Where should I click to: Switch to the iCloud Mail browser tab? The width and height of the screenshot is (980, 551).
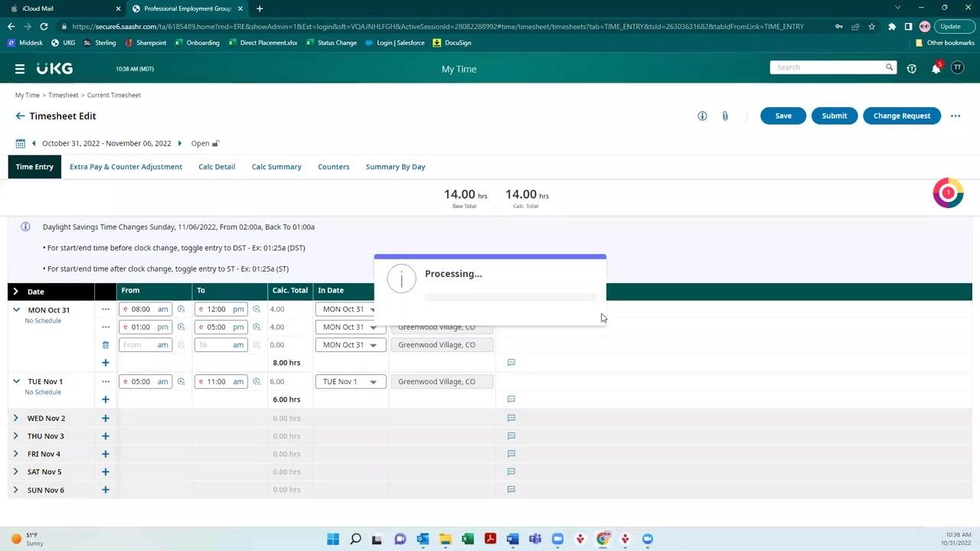[63, 8]
